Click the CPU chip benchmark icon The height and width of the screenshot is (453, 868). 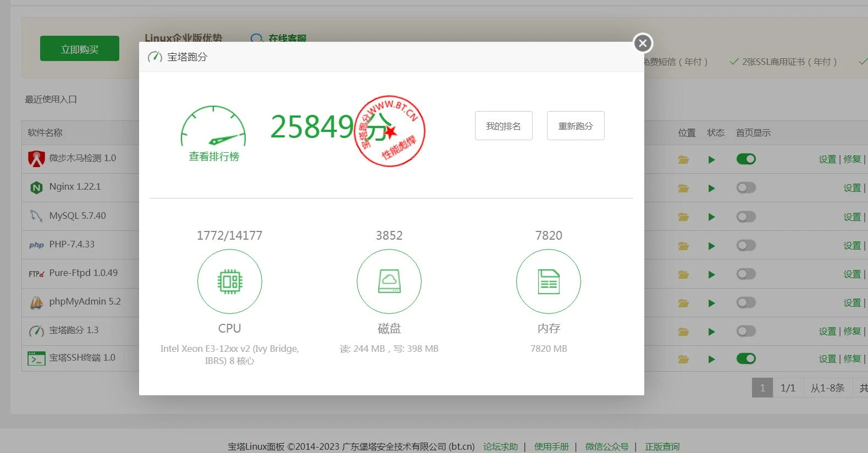[230, 281]
